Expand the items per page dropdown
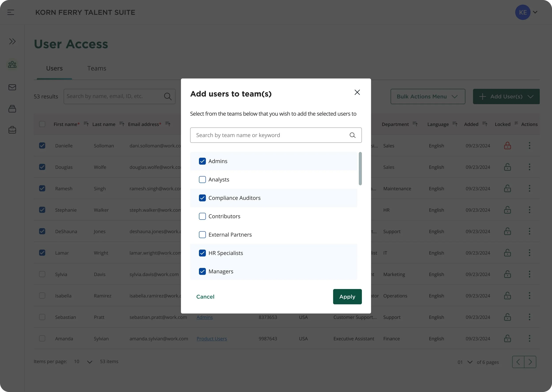 click(x=89, y=362)
